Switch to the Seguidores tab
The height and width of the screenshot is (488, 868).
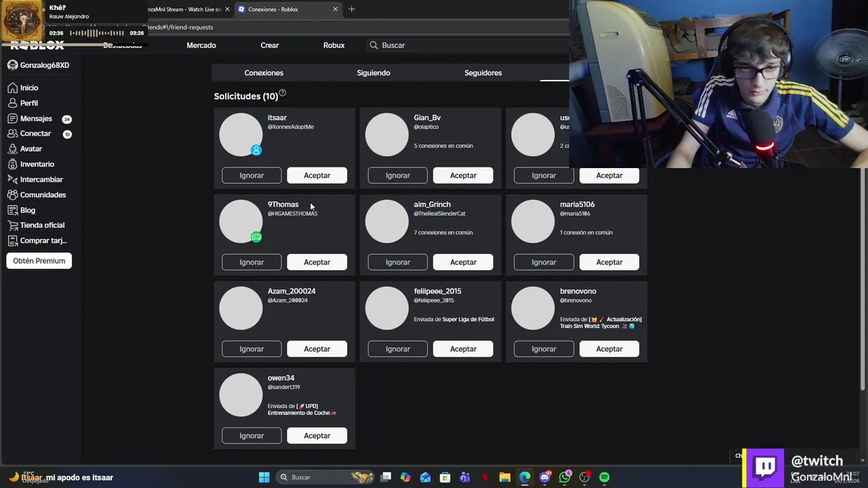483,73
